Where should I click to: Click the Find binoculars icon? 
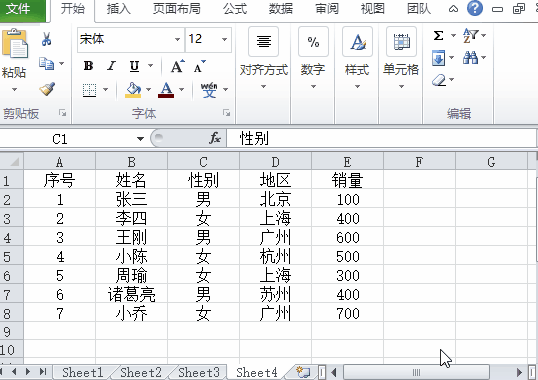point(470,58)
